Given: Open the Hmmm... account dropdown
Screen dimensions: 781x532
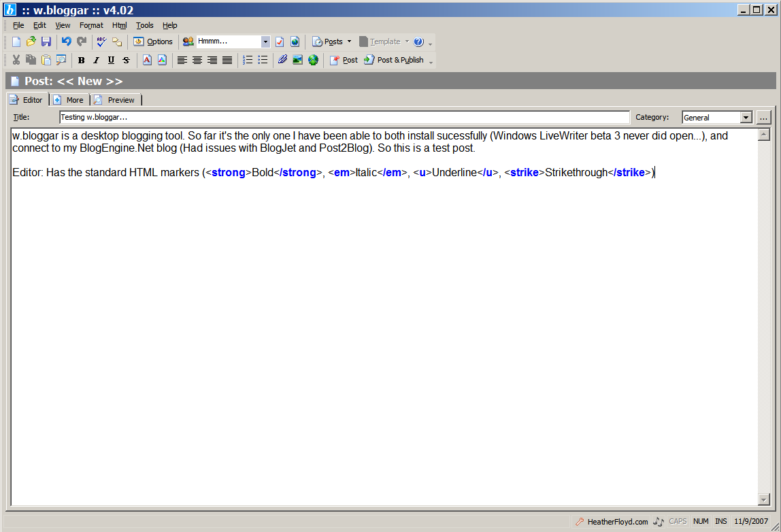Looking at the screenshot, I should click(x=265, y=42).
